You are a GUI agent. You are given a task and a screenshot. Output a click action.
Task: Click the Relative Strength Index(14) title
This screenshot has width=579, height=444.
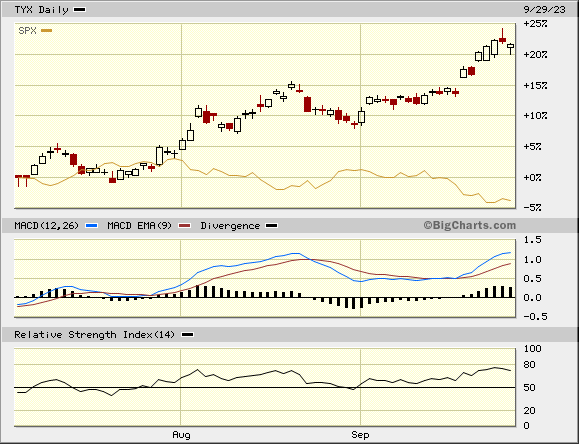pos(94,335)
